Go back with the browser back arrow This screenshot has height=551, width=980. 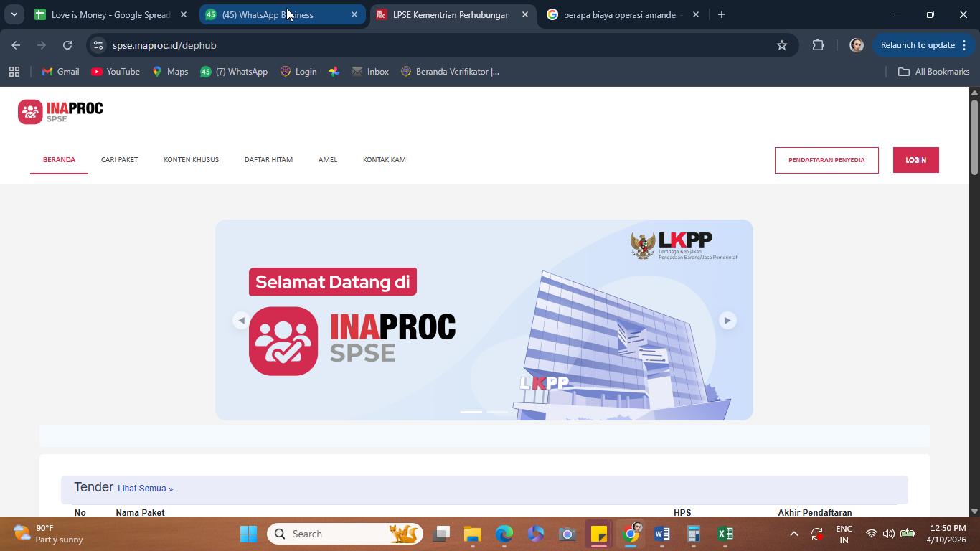pos(16,45)
